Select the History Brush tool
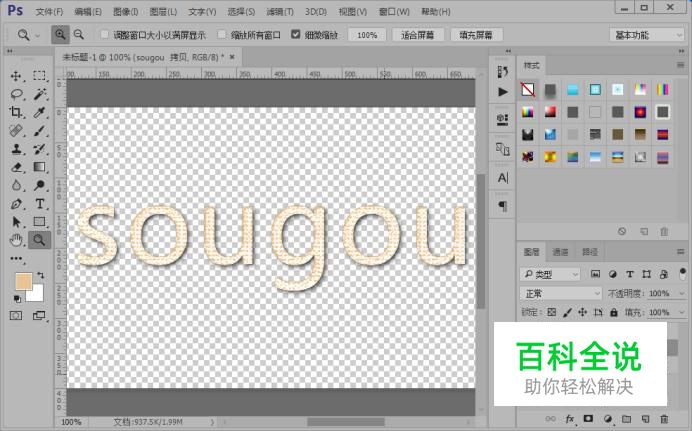 pos(39,149)
